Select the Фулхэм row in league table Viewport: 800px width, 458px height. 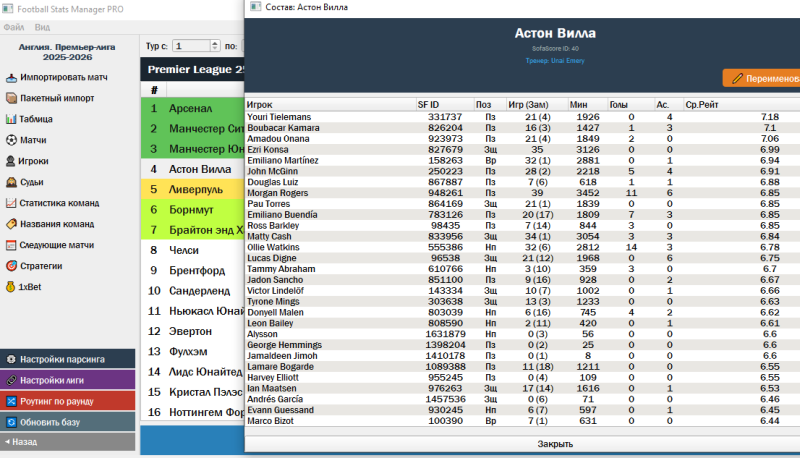pos(193,351)
